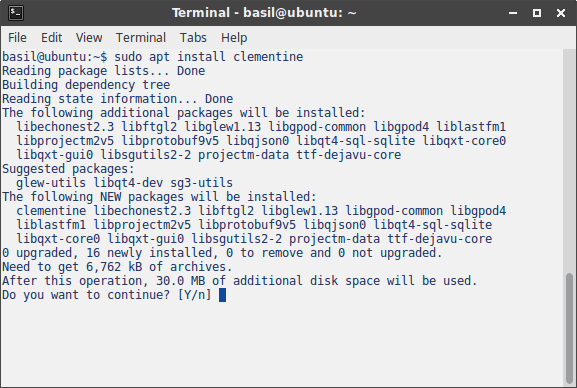Click the upper scrollbar track area
The height and width of the screenshot is (388, 577).
tap(569, 160)
